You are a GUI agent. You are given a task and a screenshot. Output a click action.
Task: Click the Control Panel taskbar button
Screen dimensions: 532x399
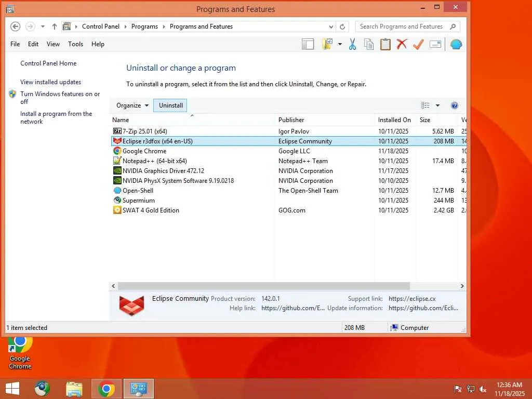click(x=138, y=389)
